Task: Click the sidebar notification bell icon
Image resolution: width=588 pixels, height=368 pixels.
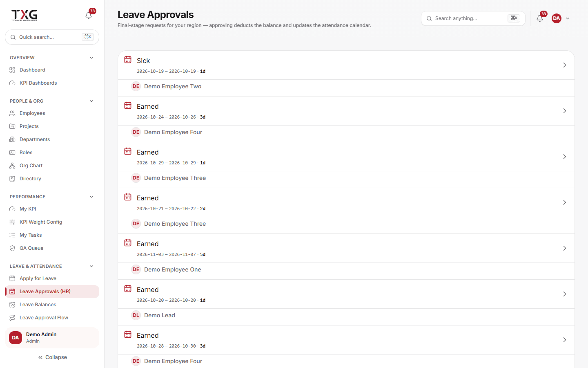Action: tap(89, 16)
